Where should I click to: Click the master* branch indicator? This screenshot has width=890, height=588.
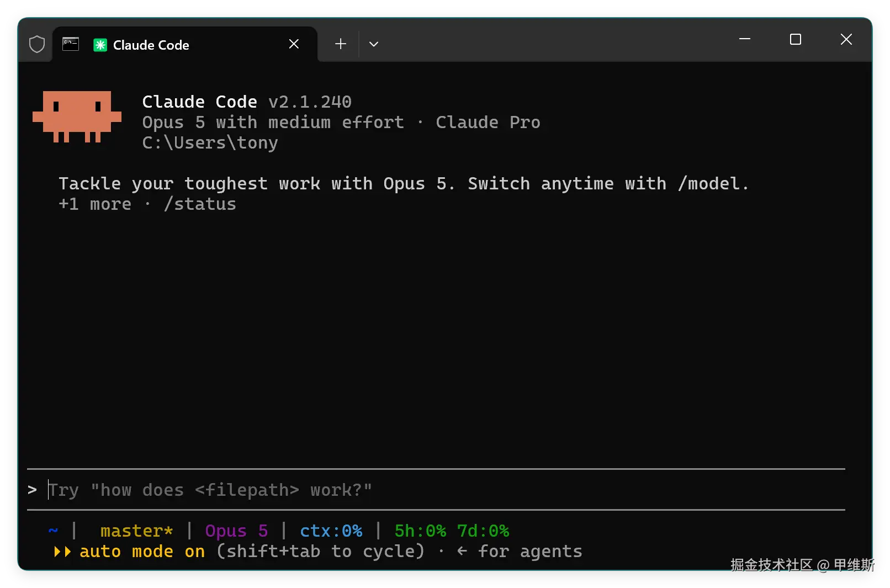[x=136, y=531]
